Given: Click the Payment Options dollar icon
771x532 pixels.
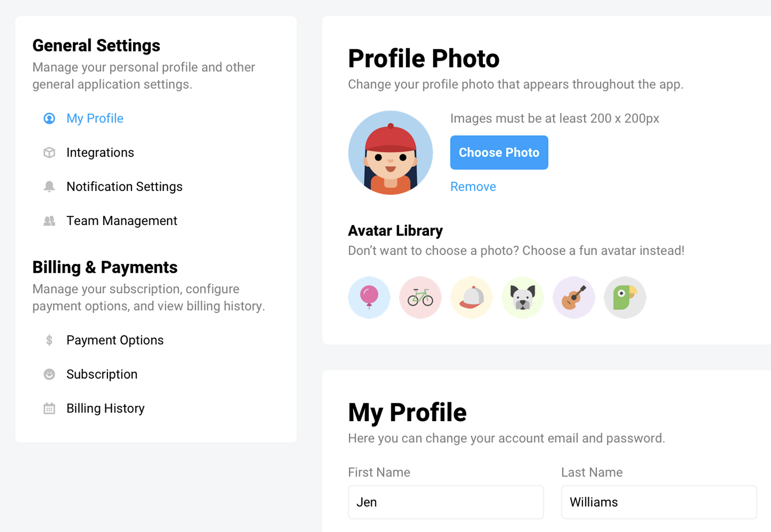Looking at the screenshot, I should point(49,340).
